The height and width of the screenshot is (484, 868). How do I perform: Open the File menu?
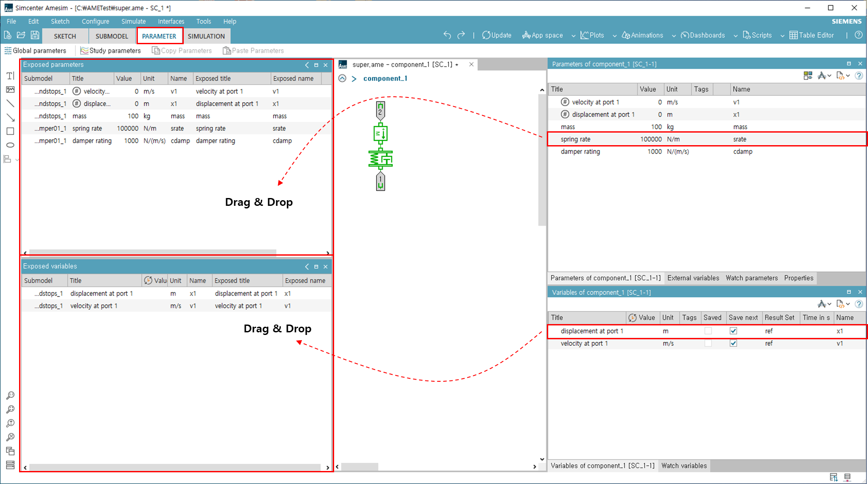[x=11, y=21]
